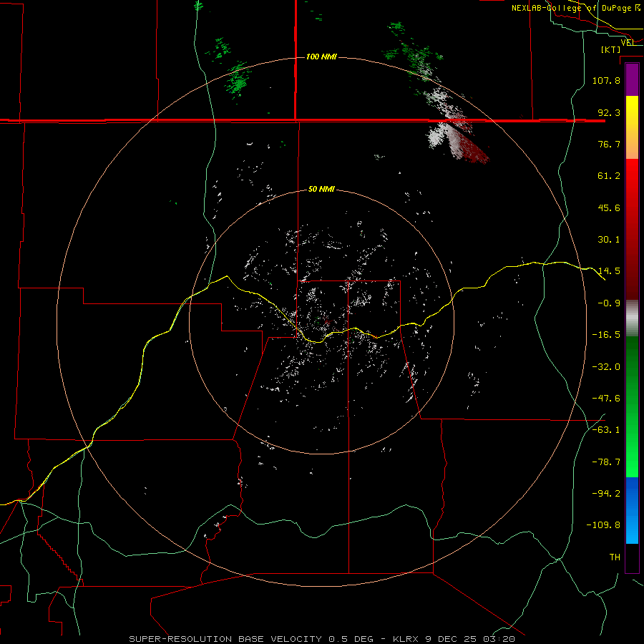Click the -63.1 velocity scale label

[606, 430]
